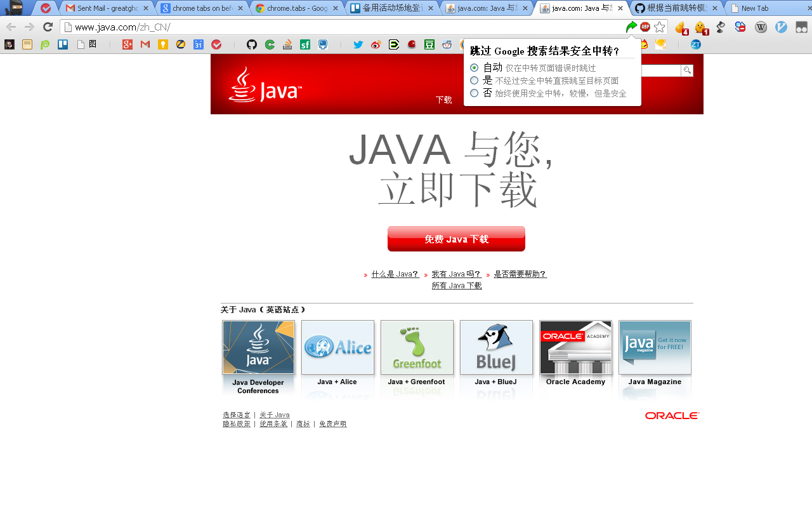Open the Adblock Plus icon in address bar
The width and height of the screenshot is (812, 508).
[645, 27]
